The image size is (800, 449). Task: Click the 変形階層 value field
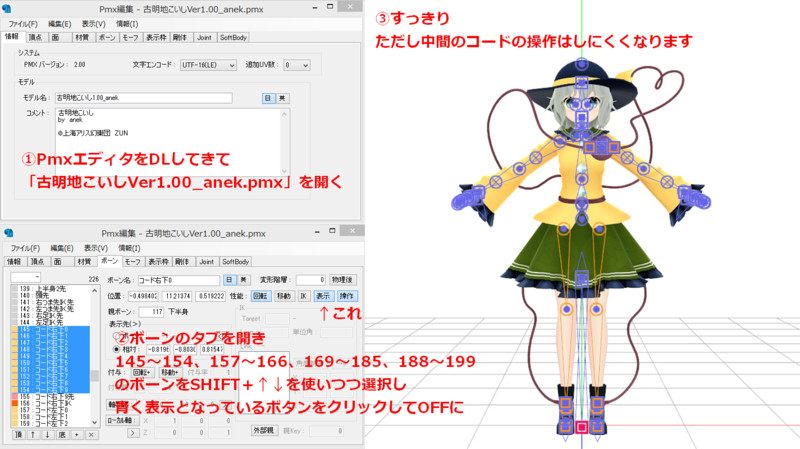tap(310, 280)
